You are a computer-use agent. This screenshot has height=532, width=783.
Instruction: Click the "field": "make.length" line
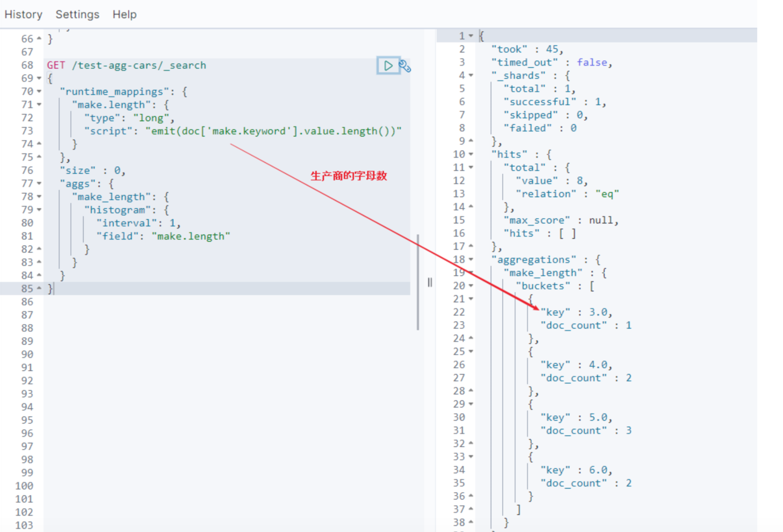pyautogui.click(x=163, y=236)
